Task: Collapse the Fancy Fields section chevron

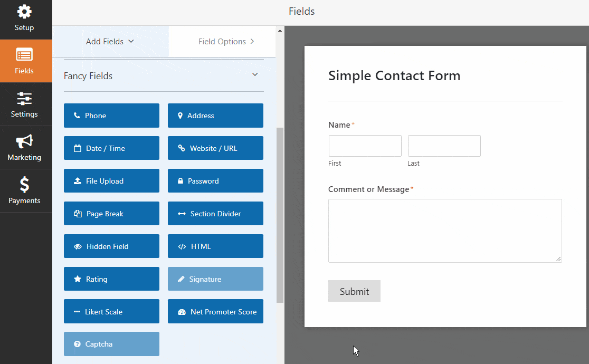Action: click(255, 75)
